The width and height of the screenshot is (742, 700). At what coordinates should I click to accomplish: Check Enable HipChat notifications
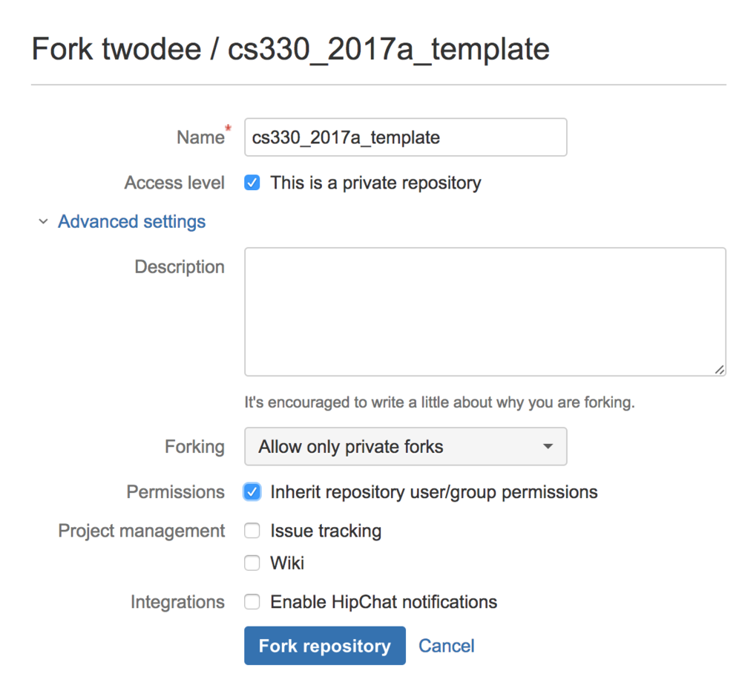(252, 601)
